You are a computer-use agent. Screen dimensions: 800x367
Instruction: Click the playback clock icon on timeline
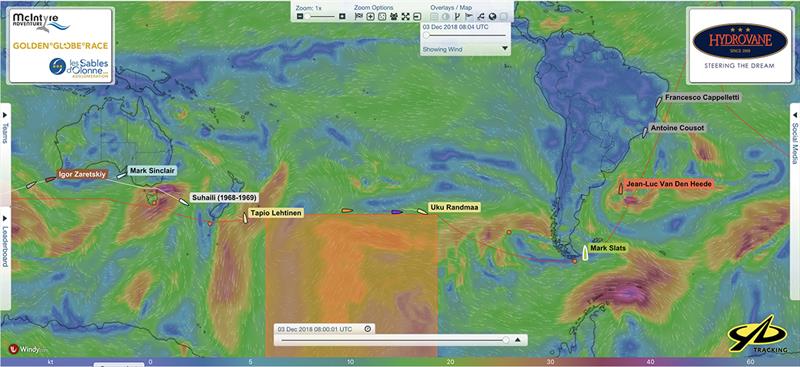pos(368,329)
